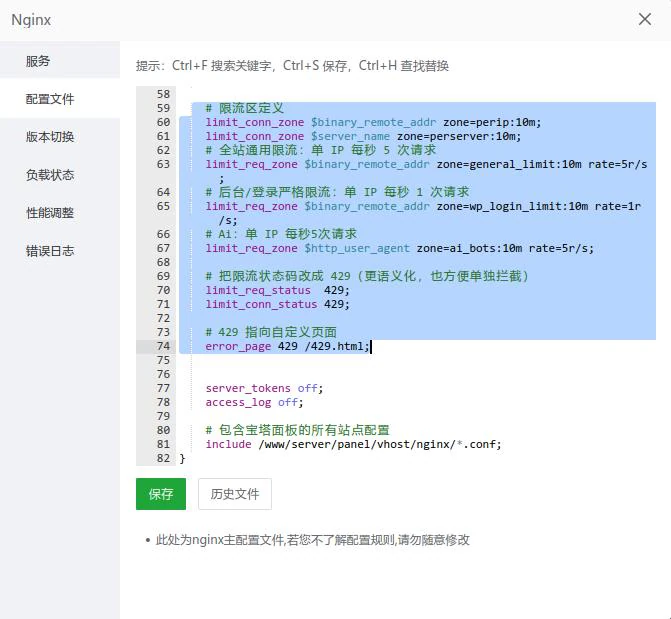Click the include vhost/nginx/*.conf line
The image size is (671, 619).
tap(353, 444)
